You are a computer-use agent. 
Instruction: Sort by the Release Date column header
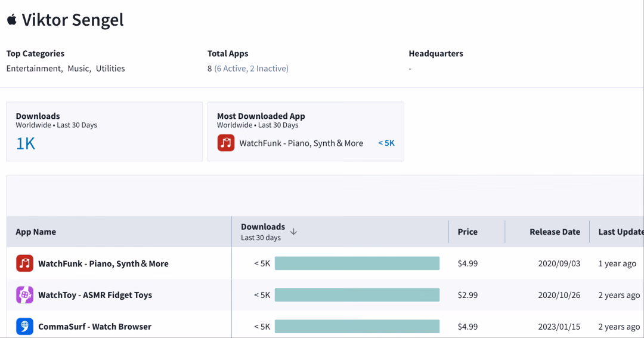[555, 232]
